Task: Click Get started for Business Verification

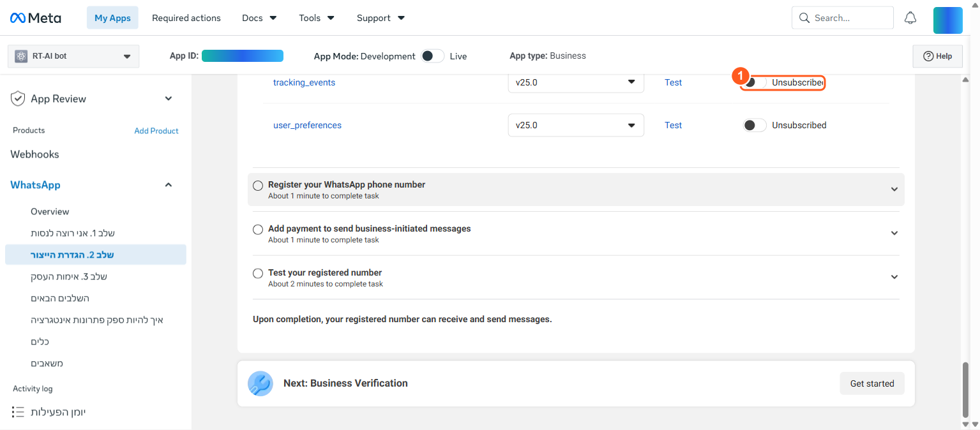Action: tap(872, 383)
